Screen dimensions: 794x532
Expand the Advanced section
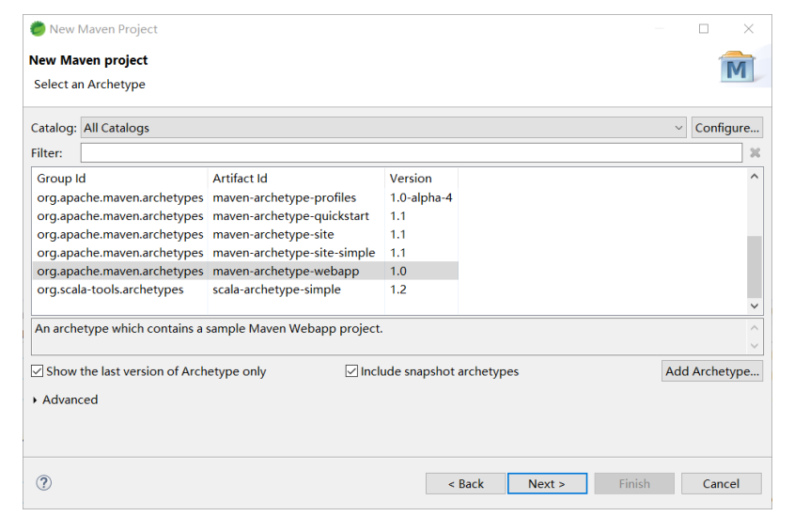click(35, 400)
